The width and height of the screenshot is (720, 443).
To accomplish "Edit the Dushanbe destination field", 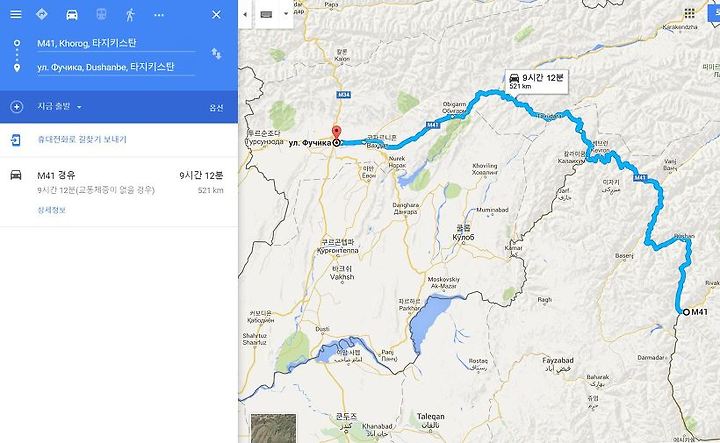I will point(116,67).
